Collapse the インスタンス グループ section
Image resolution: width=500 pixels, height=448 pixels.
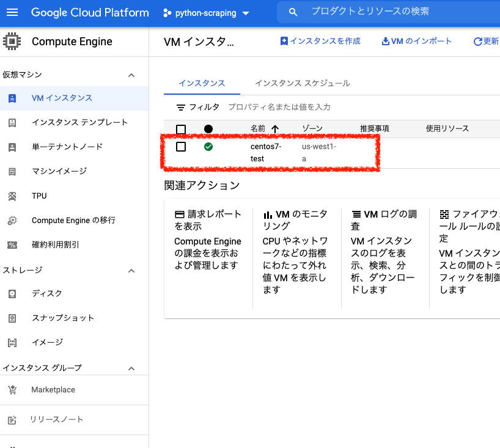131,369
